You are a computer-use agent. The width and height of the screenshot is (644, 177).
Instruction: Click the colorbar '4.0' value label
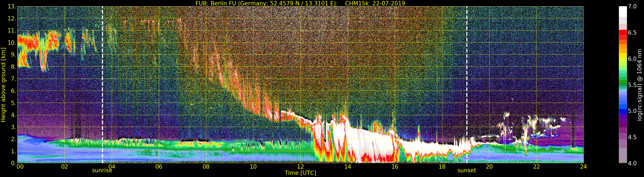[x=632, y=163]
